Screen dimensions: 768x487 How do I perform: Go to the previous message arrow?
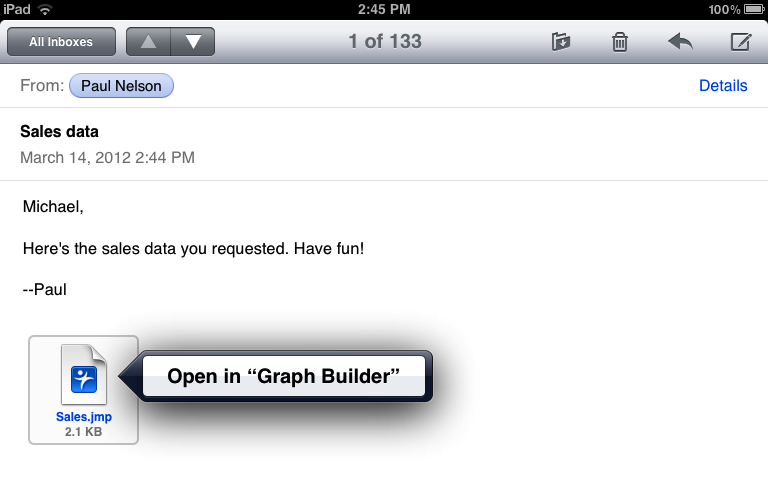(x=148, y=42)
